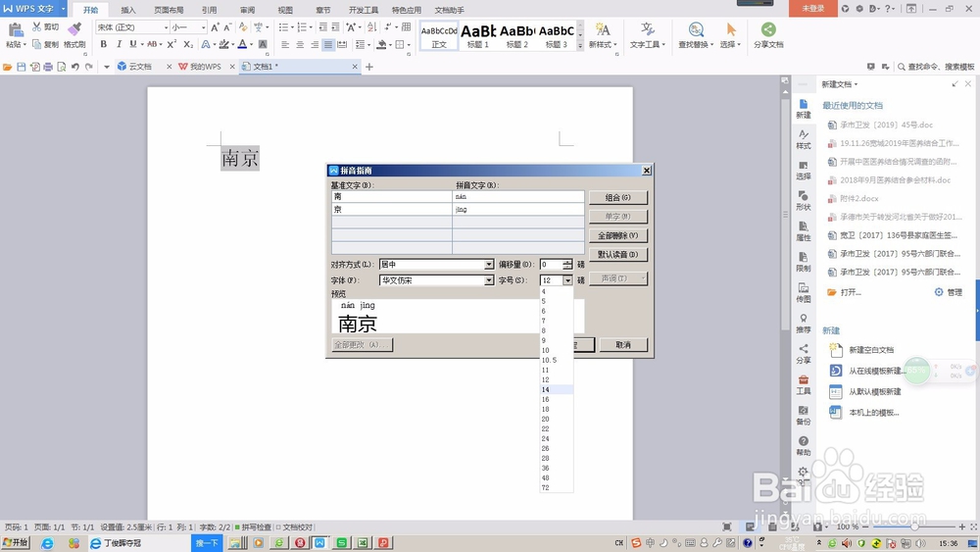Click the increase font size icon
Image resolution: width=980 pixels, height=552 pixels.
click(215, 27)
